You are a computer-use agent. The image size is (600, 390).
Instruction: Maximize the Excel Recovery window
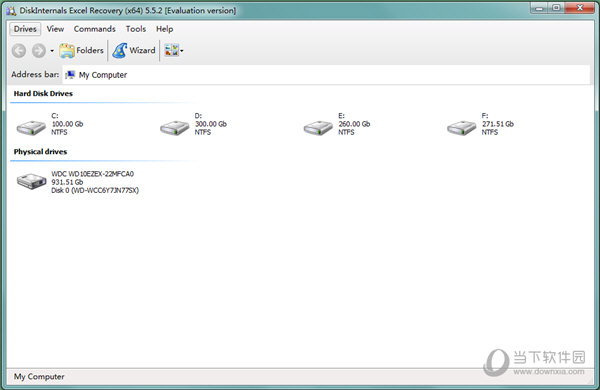click(x=556, y=8)
